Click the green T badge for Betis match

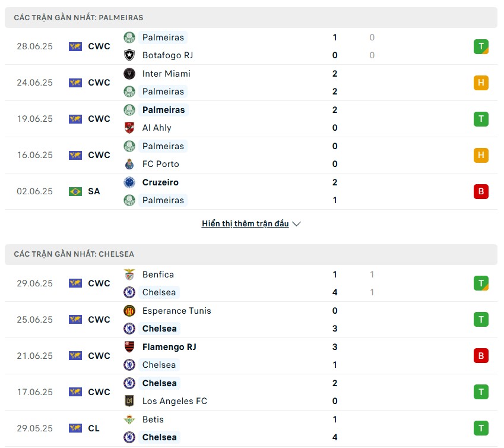tap(481, 428)
